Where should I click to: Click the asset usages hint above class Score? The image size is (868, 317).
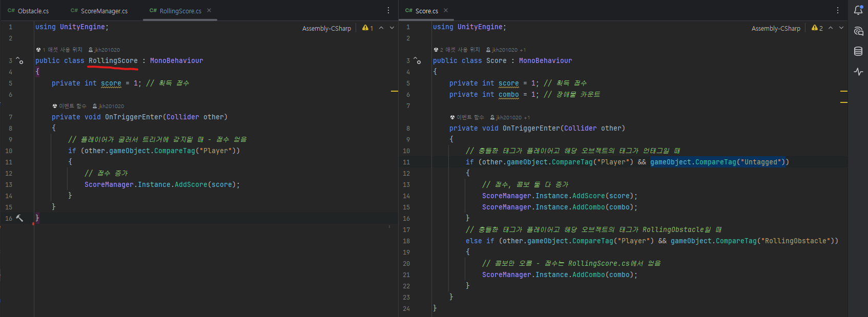[457, 50]
